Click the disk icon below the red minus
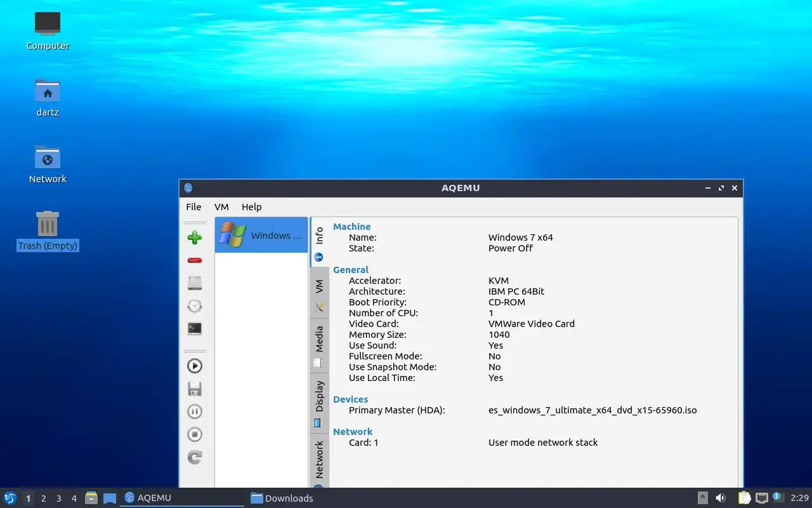Viewport: 812px width, 508px height. 195,283
